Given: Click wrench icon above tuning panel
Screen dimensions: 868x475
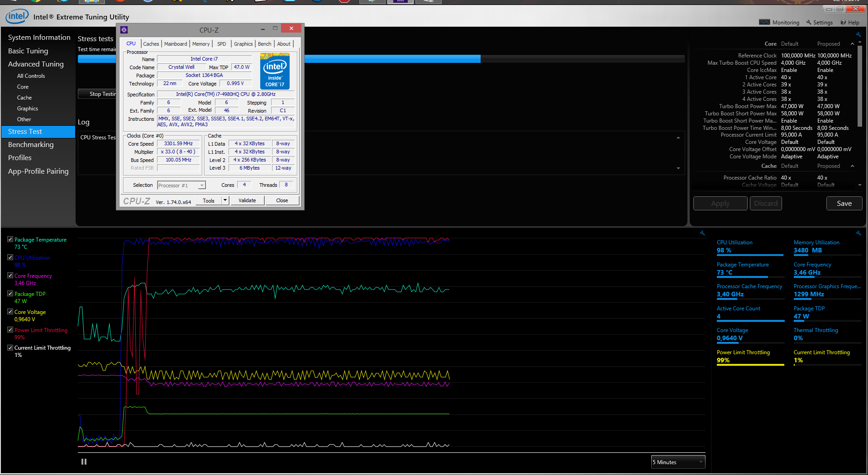Looking at the screenshot, I should tap(858, 34).
